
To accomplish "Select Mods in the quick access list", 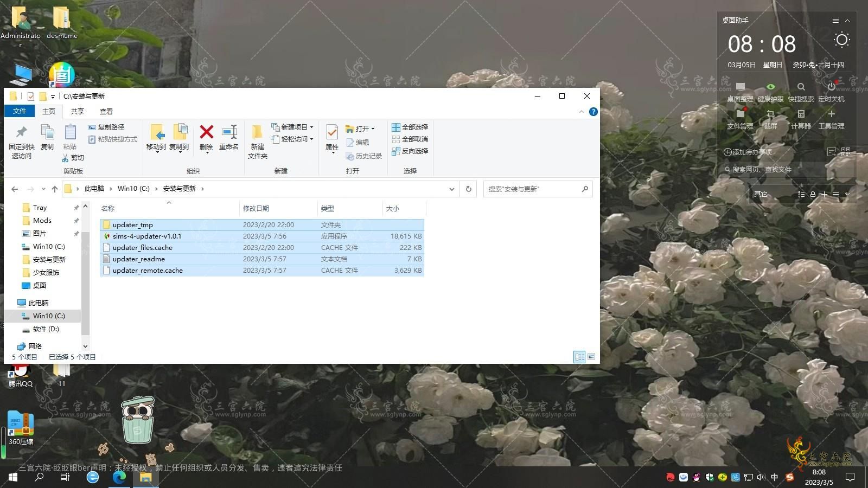I will 42,220.
